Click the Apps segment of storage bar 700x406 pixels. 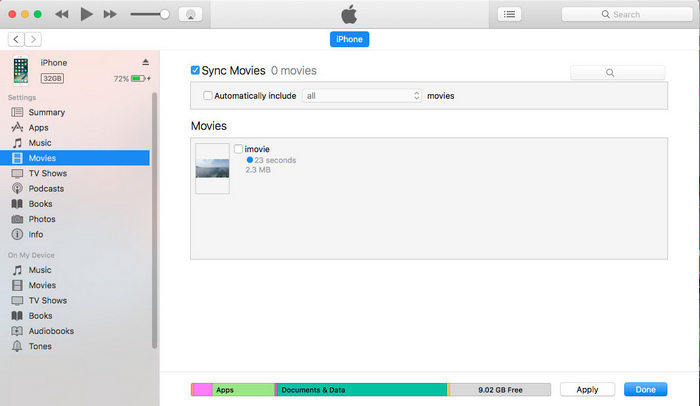[243, 389]
